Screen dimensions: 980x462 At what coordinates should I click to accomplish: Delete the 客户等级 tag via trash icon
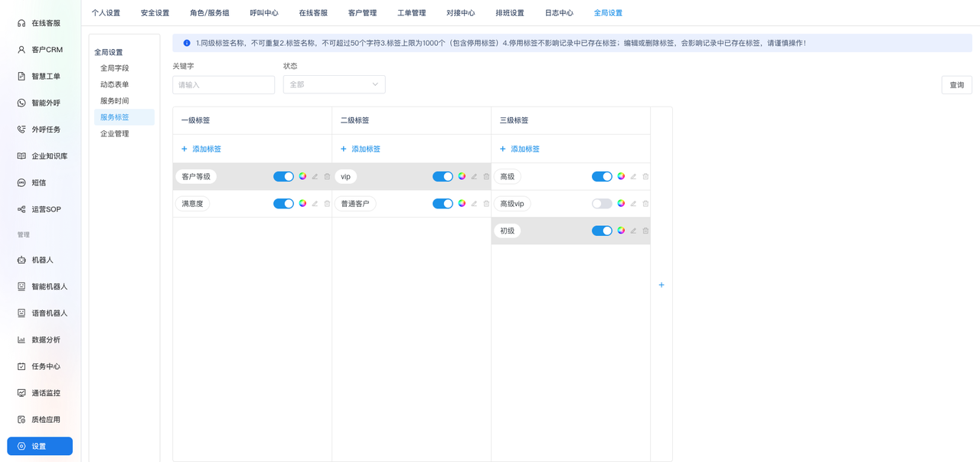coord(327,176)
